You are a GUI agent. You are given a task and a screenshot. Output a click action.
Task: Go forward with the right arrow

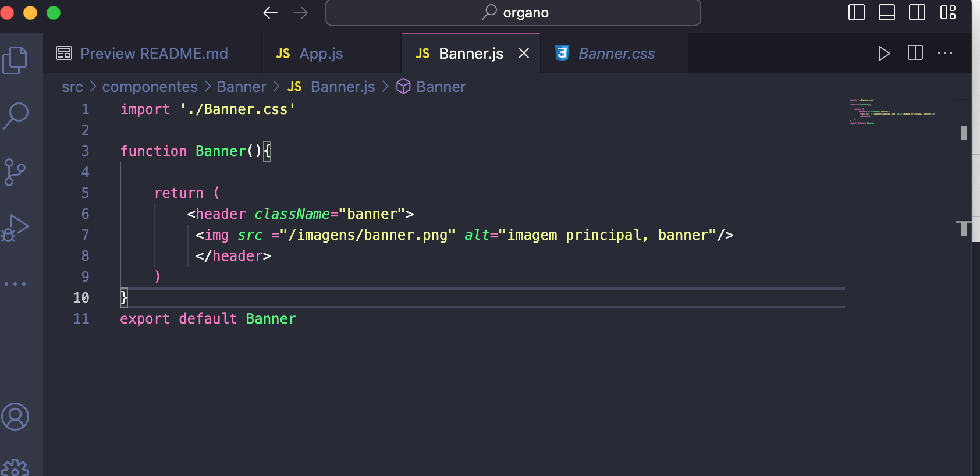pyautogui.click(x=300, y=13)
